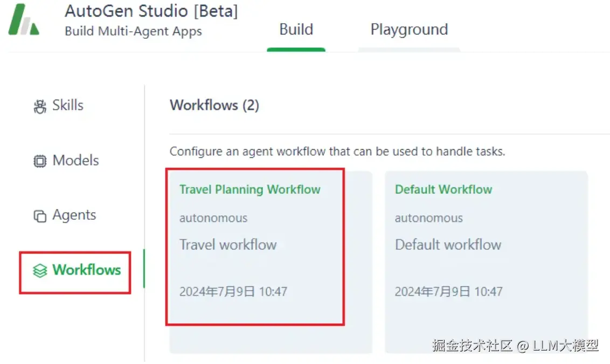Select the Workflows sidebar label
Screen dimensions: 610x364
click(x=87, y=270)
